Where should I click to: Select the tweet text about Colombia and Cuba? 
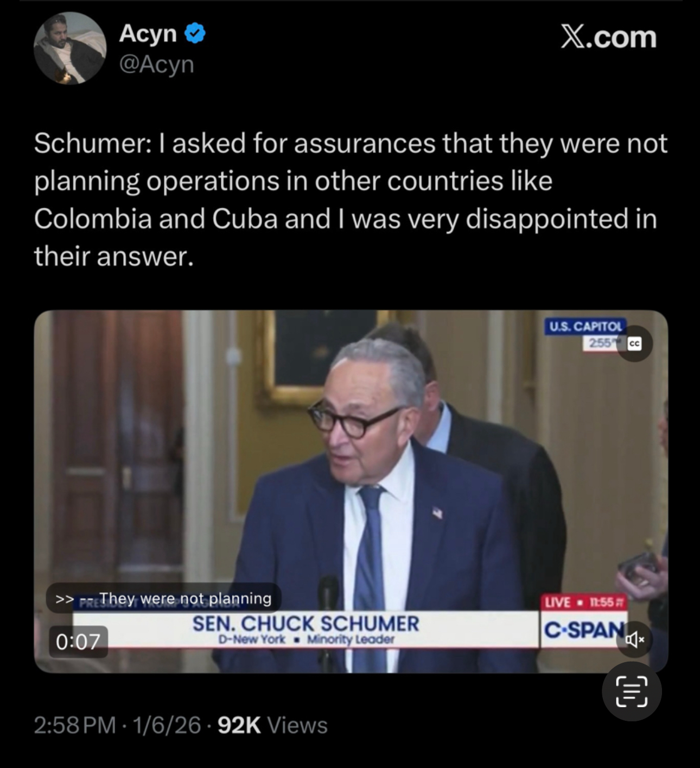click(351, 200)
